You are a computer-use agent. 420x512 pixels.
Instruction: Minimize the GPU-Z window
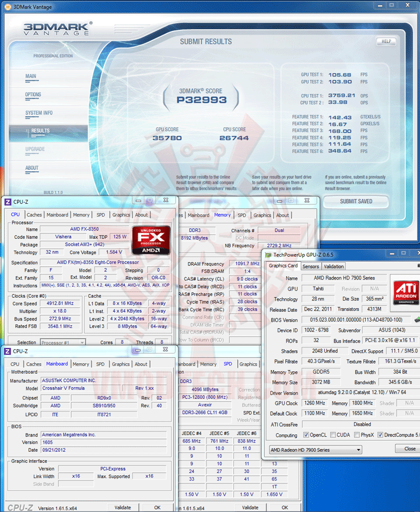click(x=392, y=254)
